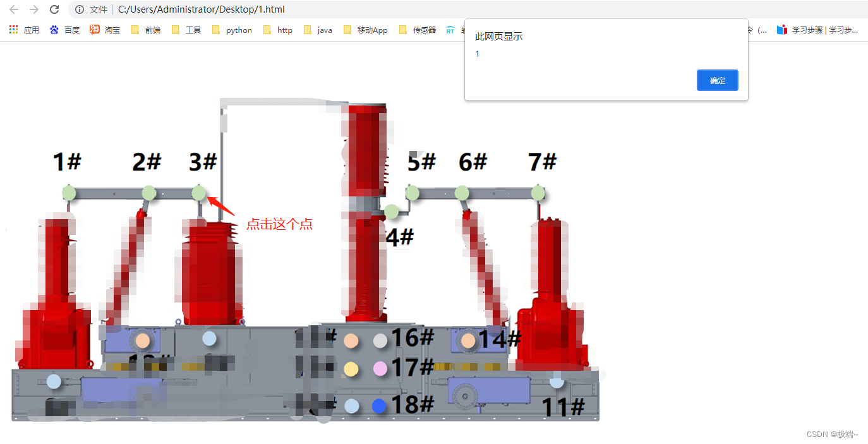Click the 学习步骤 bookmark favicon

point(781,29)
